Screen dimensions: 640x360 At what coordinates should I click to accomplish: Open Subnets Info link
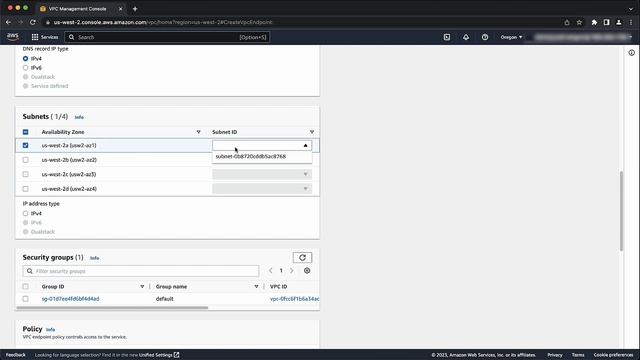pyautogui.click(x=79, y=117)
